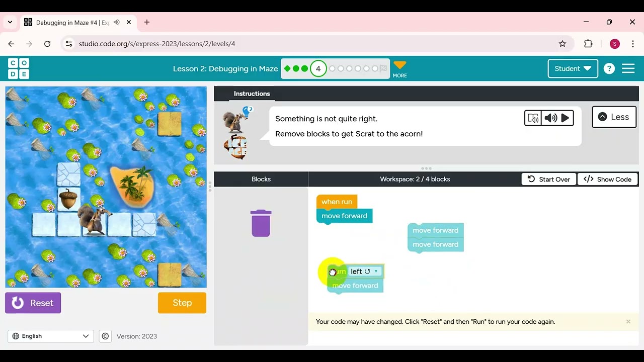Open the browser extensions puzzle icon
644x362 pixels.
pyautogui.click(x=588, y=44)
